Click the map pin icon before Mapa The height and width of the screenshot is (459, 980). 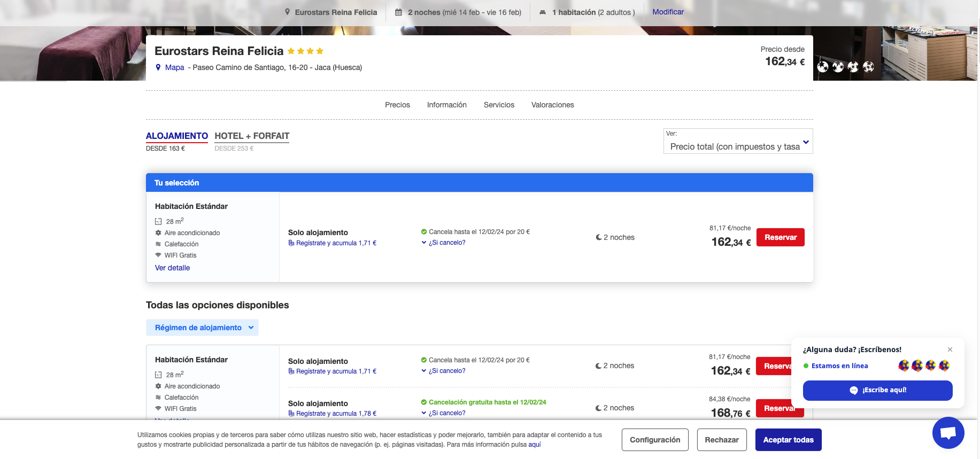pyautogui.click(x=158, y=67)
